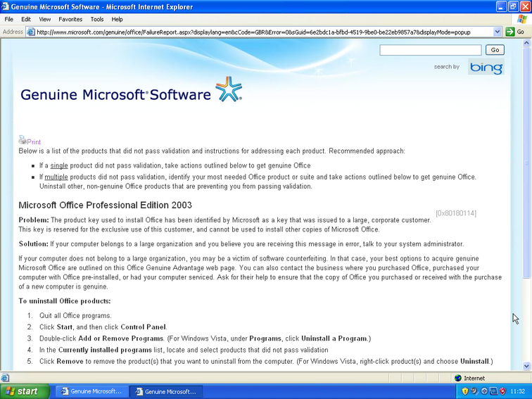532x399 pixels.
Task: Click the page icon in the address bar
Action: click(31, 32)
